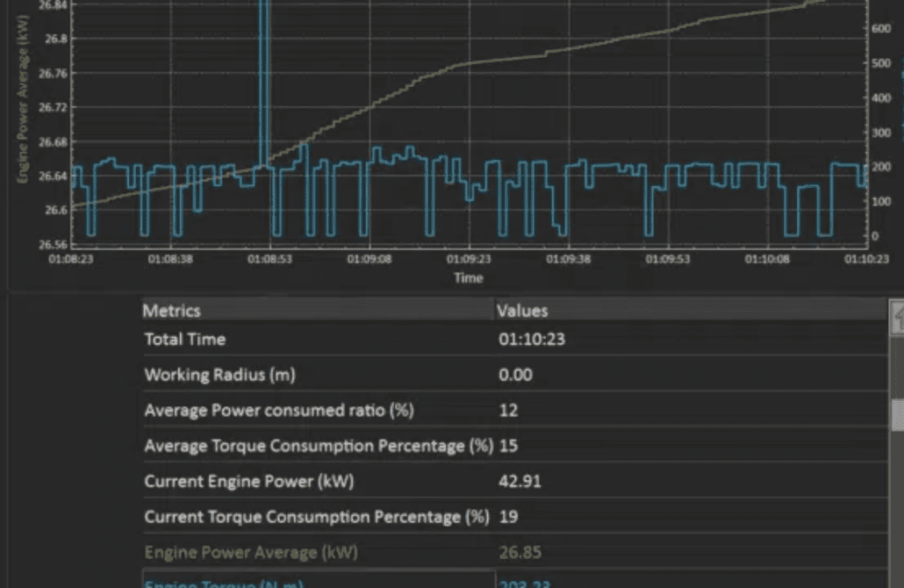Click the Total Time value 01:10:23
904x588 pixels.
pos(531,340)
